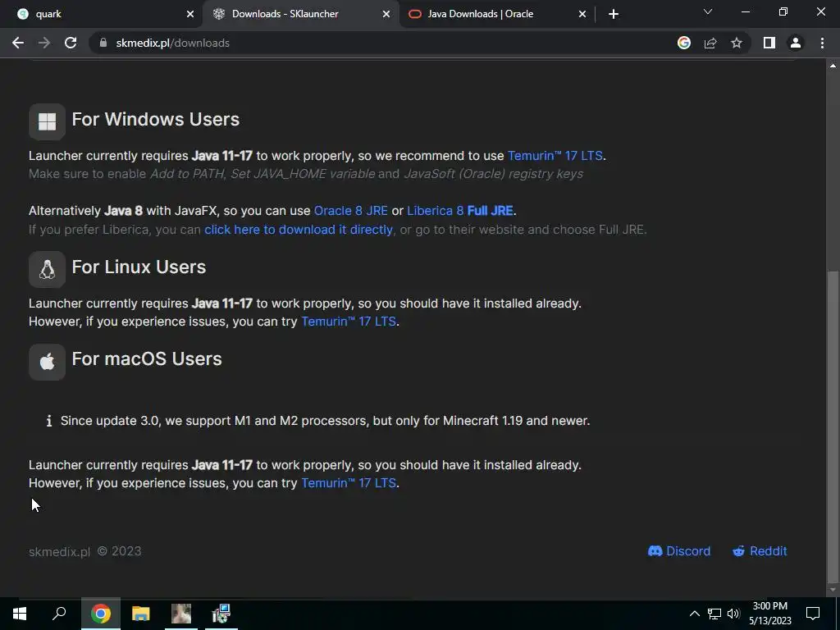
Task: Click the info icon beside M1 notice
Action: [x=48, y=421]
